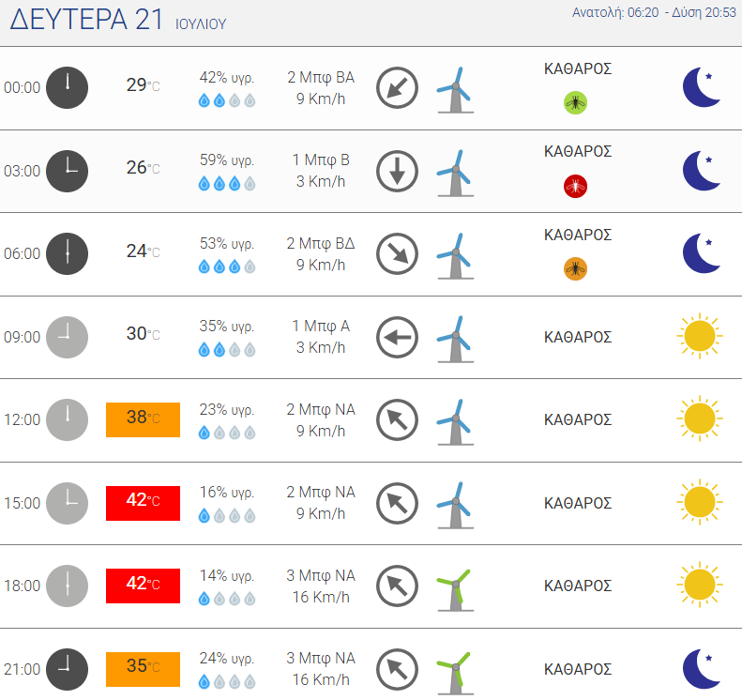Click the ΚΑΘΑΡΟΣ label in the 09:00 row
Image resolution: width=742 pixels, height=700 pixels.
(x=578, y=337)
